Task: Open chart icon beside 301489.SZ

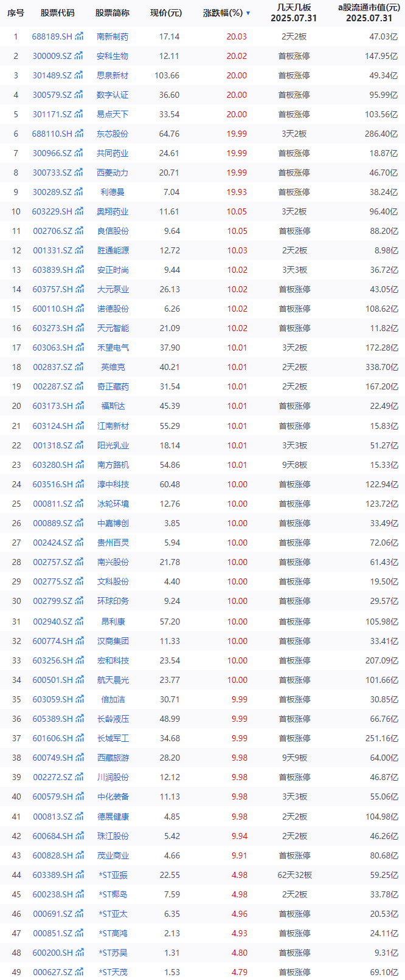Action: pyautogui.click(x=79, y=75)
